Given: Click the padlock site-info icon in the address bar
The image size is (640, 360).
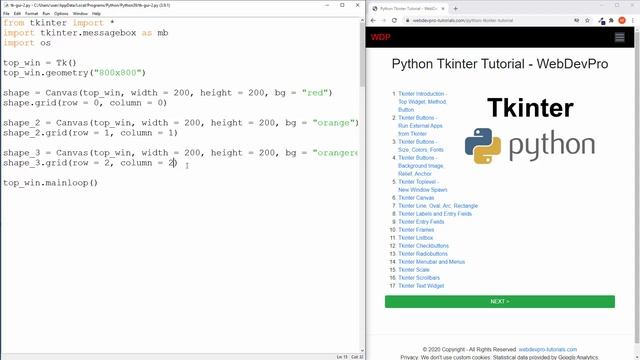Looking at the screenshot, I should (407, 20).
